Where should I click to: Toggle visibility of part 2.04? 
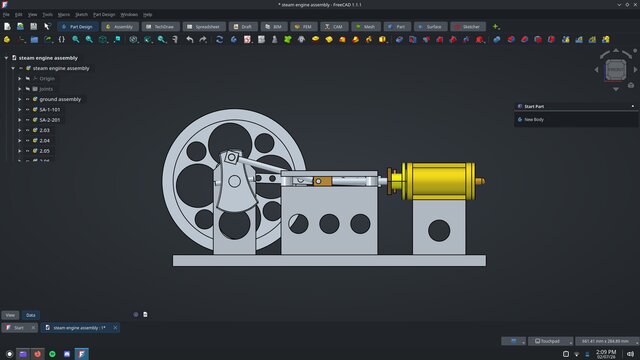(x=27, y=140)
